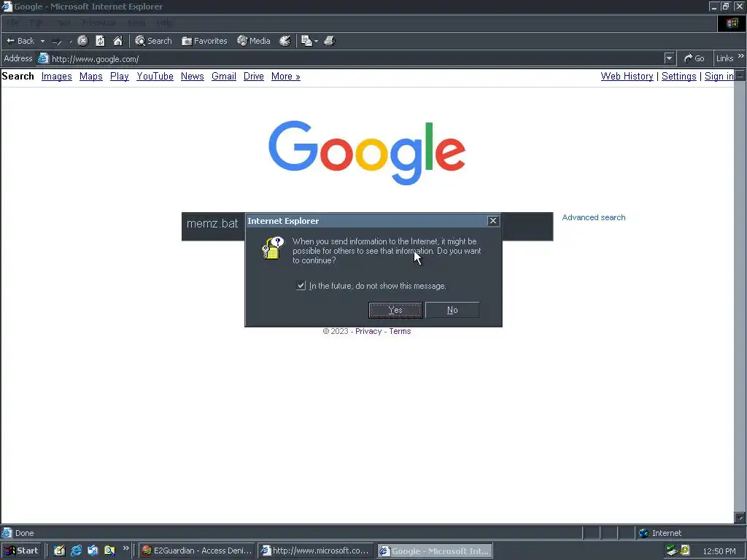Open the More » link
The width and height of the screenshot is (747, 560).
pos(286,76)
